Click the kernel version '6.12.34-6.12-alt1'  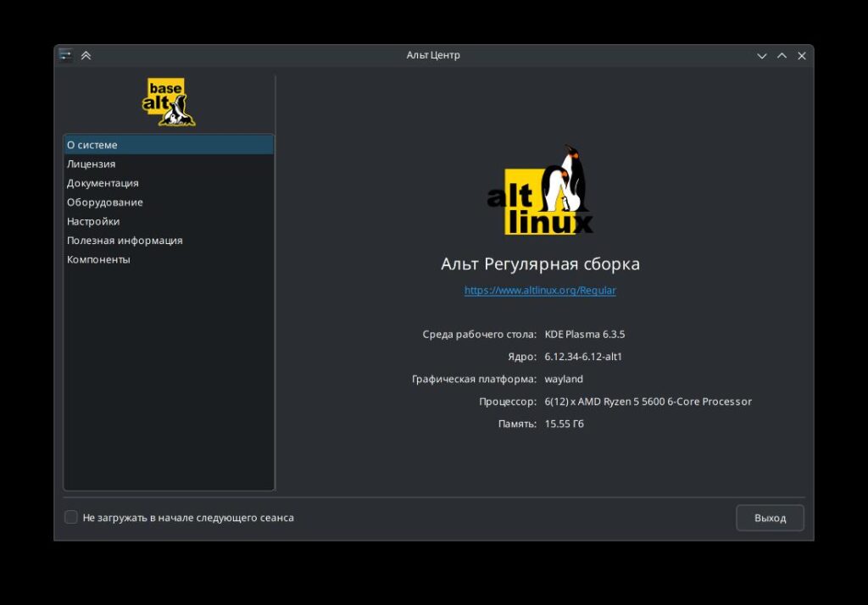tap(583, 357)
